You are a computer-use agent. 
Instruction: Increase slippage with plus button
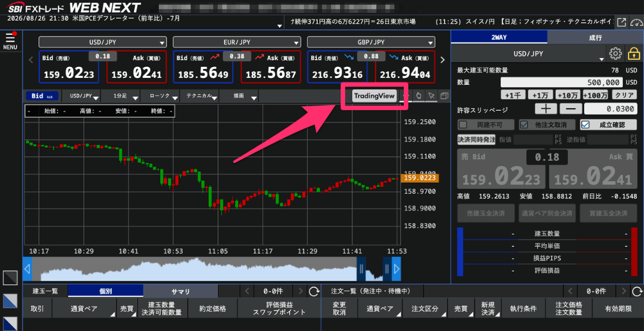click(x=546, y=109)
